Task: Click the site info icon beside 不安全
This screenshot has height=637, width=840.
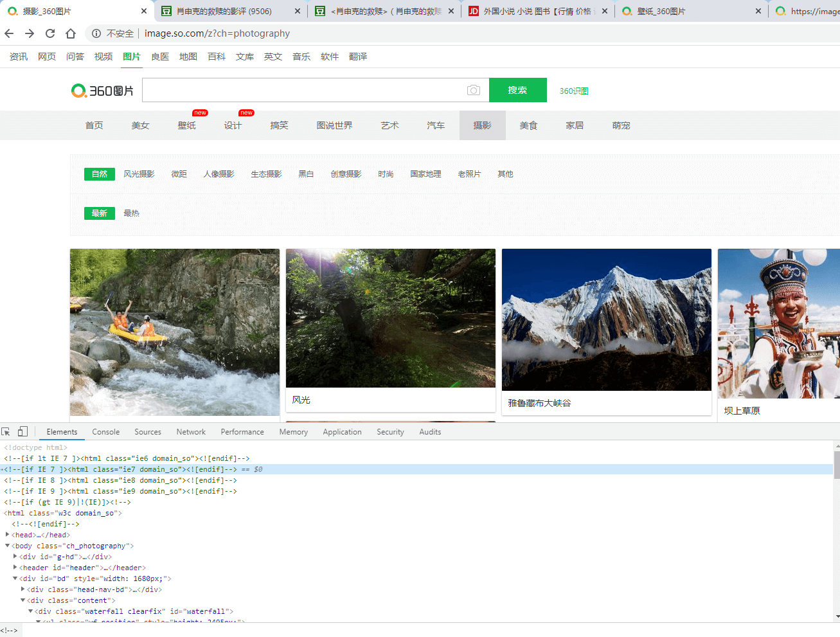Action: tap(96, 33)
